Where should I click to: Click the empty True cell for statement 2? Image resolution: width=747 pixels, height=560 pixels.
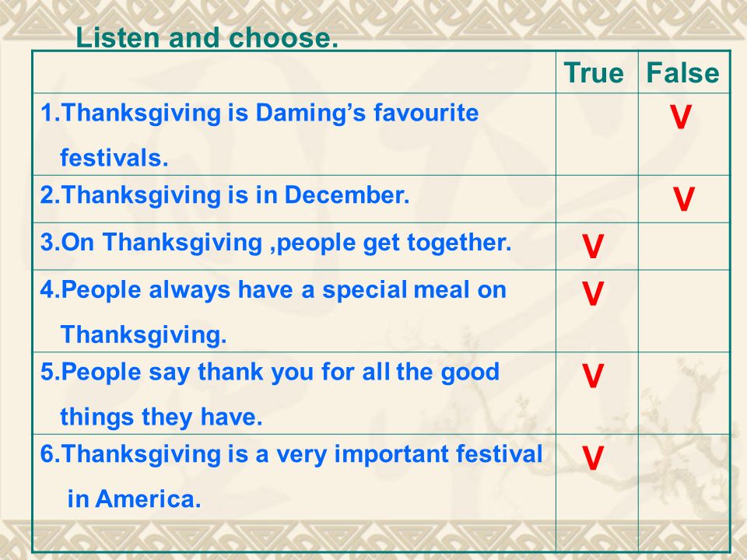[x=597, y=199]
